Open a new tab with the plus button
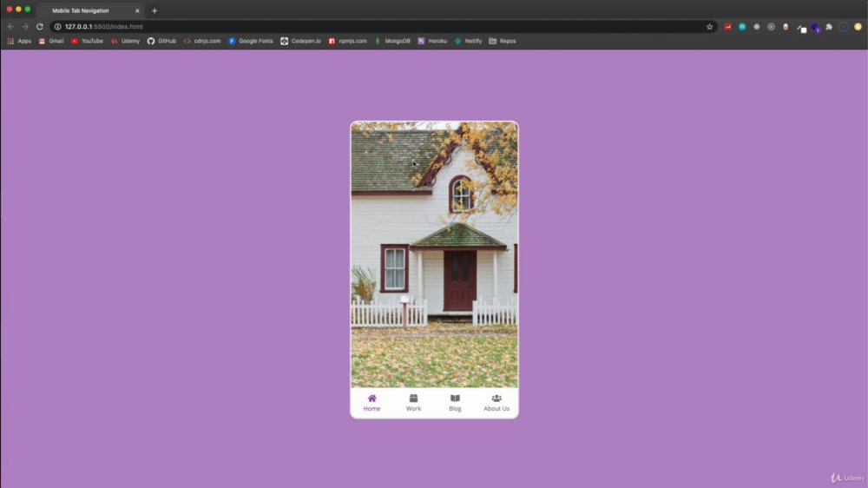This screenshot has height=488, width=868. [155, 10]
